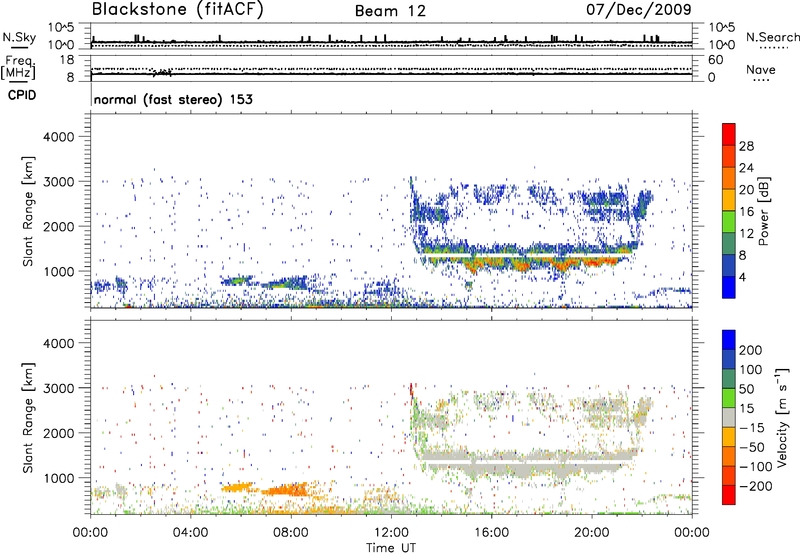The height and width of the screenshot is (554, 800).
Task: Click 'Slant Range [km]' label of velocity panel
Action: tap(28, 418)
